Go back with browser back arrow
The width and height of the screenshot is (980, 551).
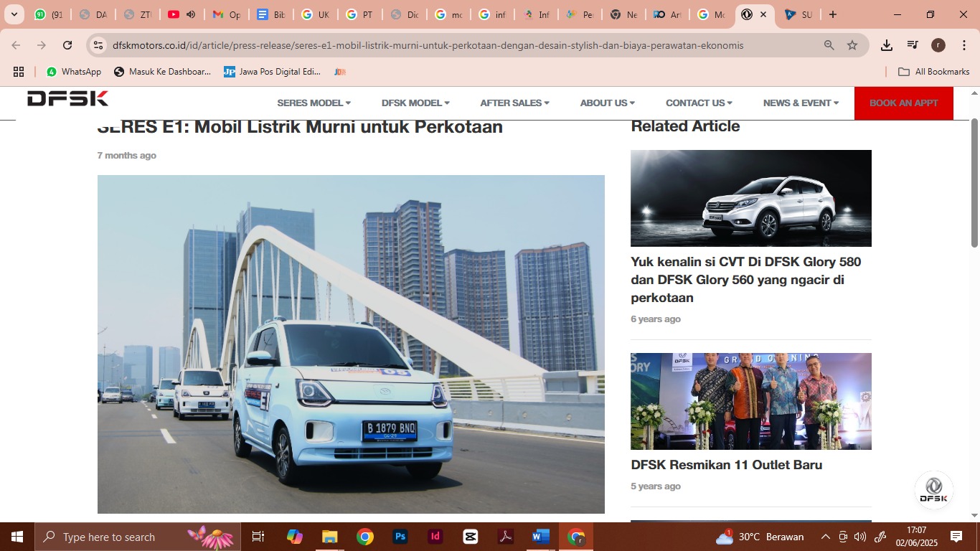click(16, 45)
